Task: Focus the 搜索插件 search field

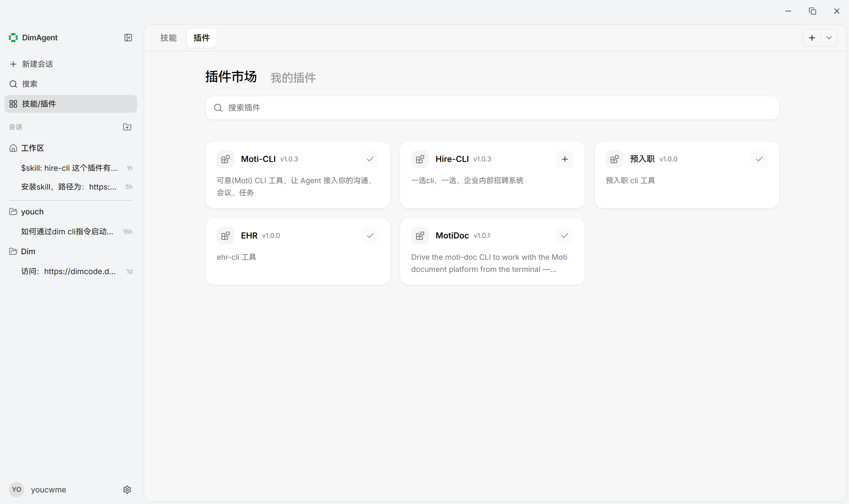Action: [492, 108]
